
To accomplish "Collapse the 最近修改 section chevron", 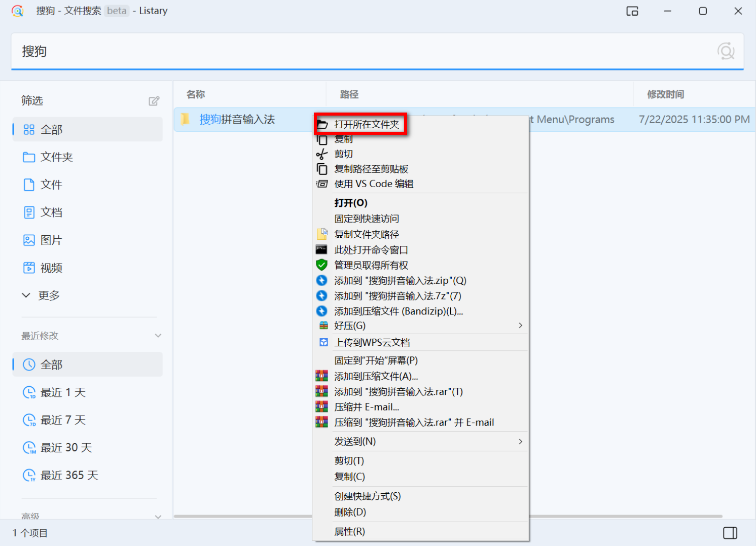I will pyautogui.click(x=158, y=336).
